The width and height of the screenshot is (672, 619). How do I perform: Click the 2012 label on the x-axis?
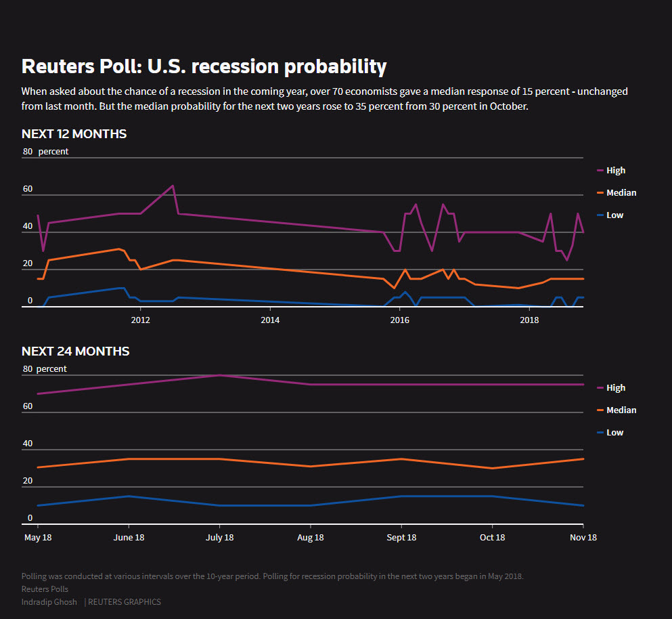pyautogui.click(x=140, y=320)
